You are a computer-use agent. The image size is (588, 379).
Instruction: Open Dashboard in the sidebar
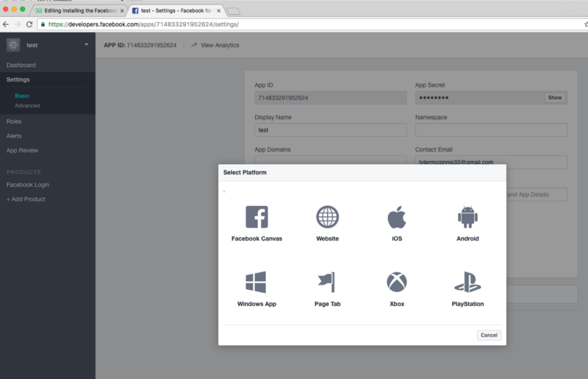pyautogui.click(x=21, y=65)
